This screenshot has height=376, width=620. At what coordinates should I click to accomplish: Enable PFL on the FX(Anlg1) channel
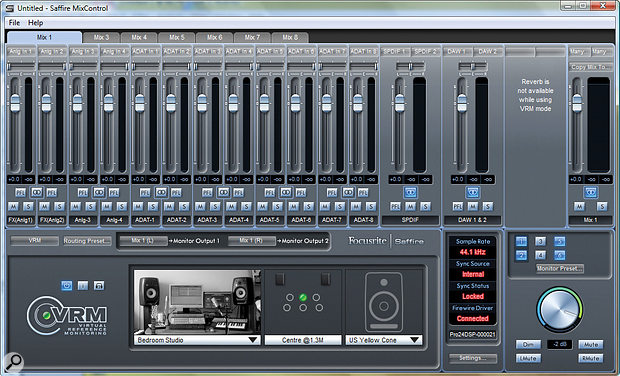(21, 193)
